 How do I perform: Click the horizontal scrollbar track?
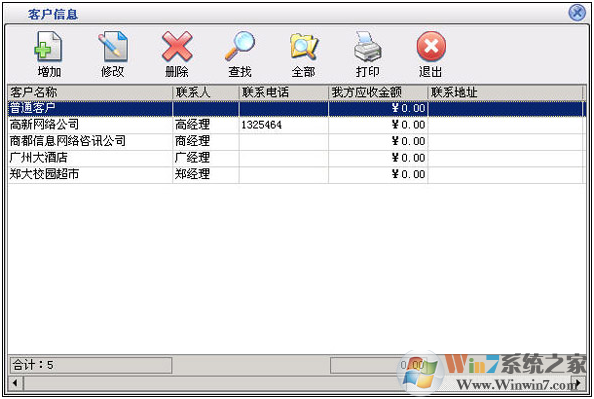pyautogui.click(x=297, y=383)
